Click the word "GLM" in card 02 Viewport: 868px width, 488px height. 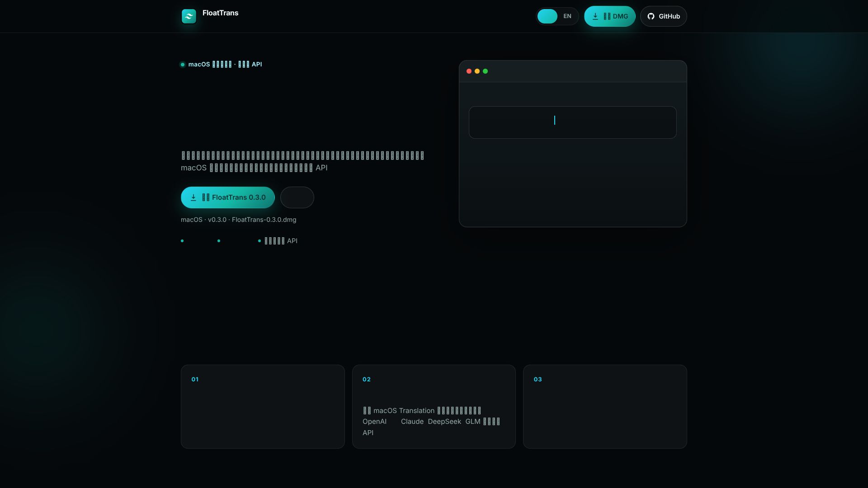473,422
